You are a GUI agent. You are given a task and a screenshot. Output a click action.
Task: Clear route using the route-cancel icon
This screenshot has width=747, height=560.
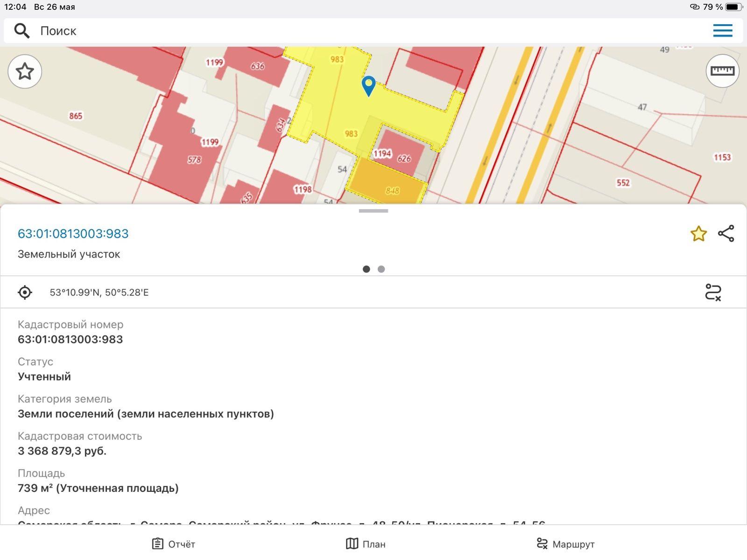click(713, 293)
